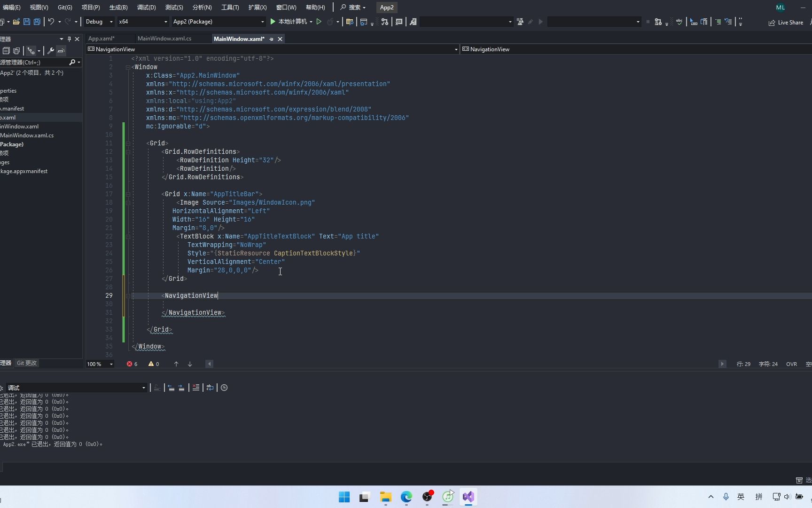Open the left NavigationView element dropdown
Viewport: 812px width, 508px height.
tap(273, 49)
